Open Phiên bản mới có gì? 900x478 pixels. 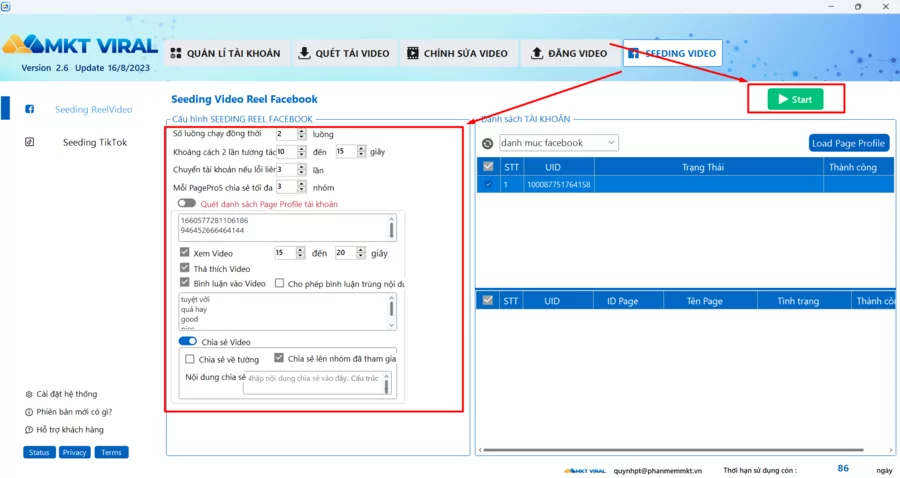coord(74,412)
